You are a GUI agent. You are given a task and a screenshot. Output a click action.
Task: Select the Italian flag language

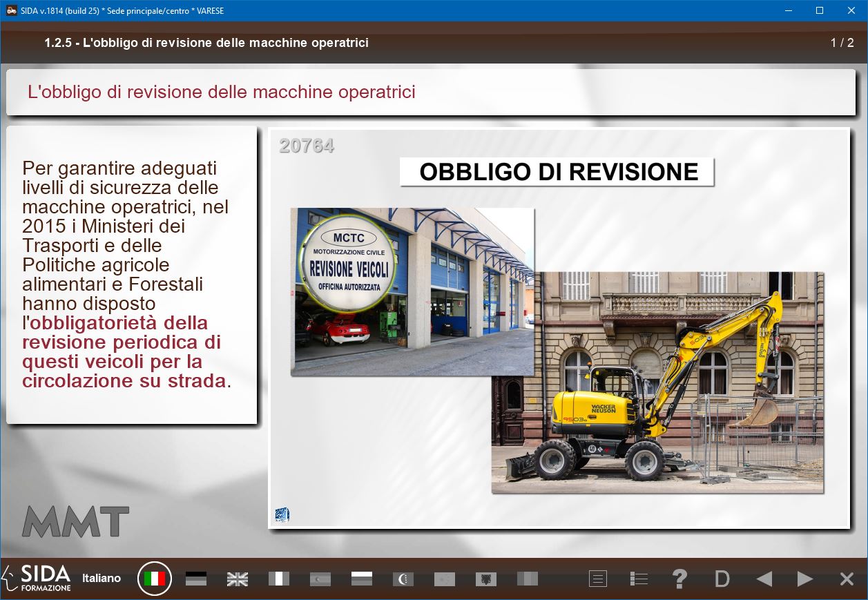155,579
